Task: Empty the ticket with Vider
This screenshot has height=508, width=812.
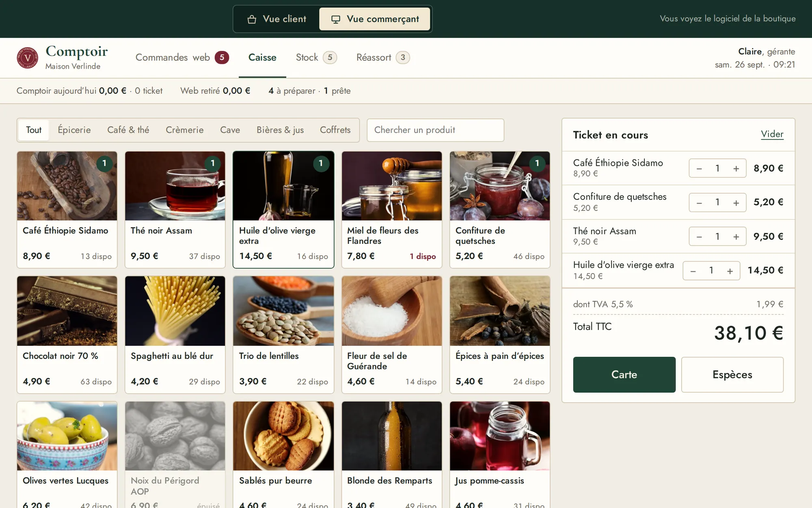Action: point(772,134)
